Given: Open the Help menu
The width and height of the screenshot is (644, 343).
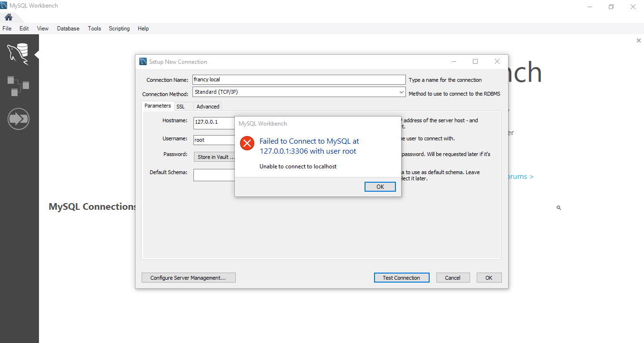Looking at the screenshot, I should coord(144,29).
